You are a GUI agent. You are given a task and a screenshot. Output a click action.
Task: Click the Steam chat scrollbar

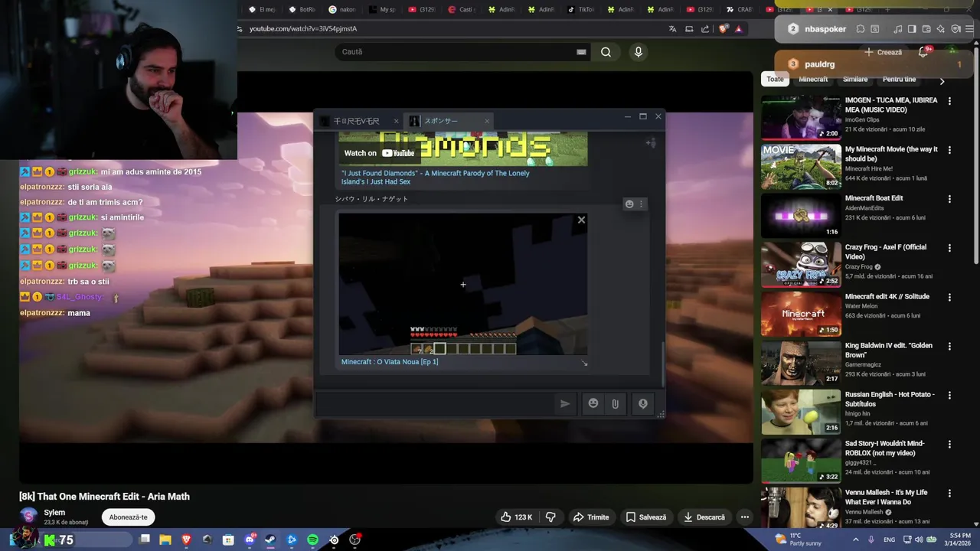pyautogui.click(x=662, y=364)
